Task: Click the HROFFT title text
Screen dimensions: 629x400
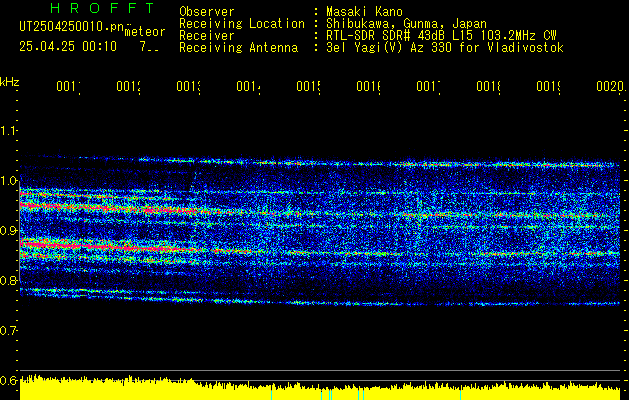Action: (x=102, y=8)
